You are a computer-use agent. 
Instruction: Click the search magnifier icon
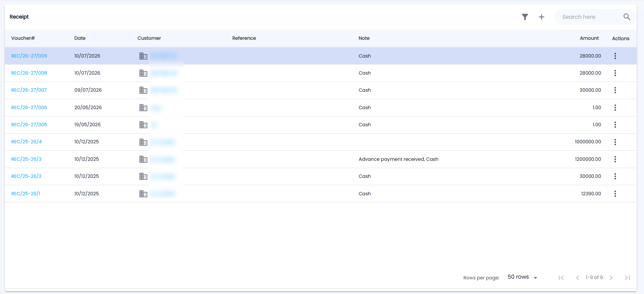click(x=627, y=17)
